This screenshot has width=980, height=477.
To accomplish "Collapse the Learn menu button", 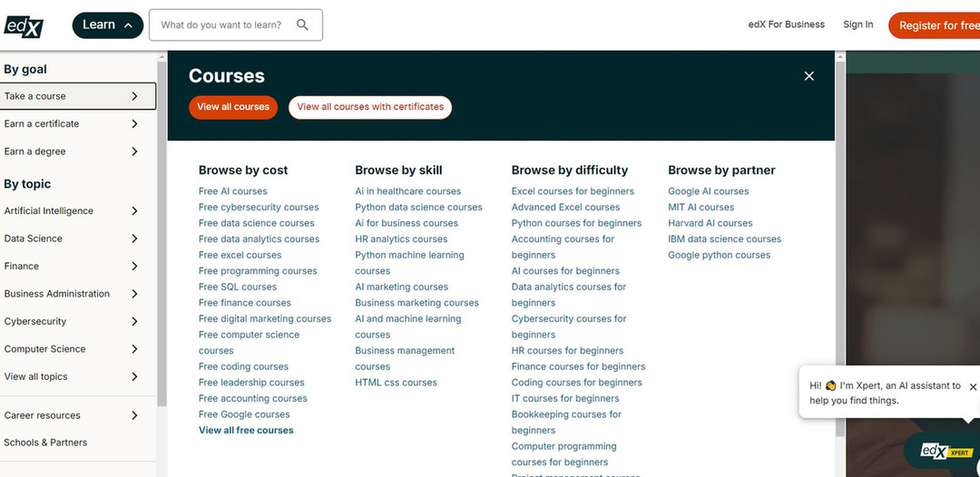I will point(107,25).
